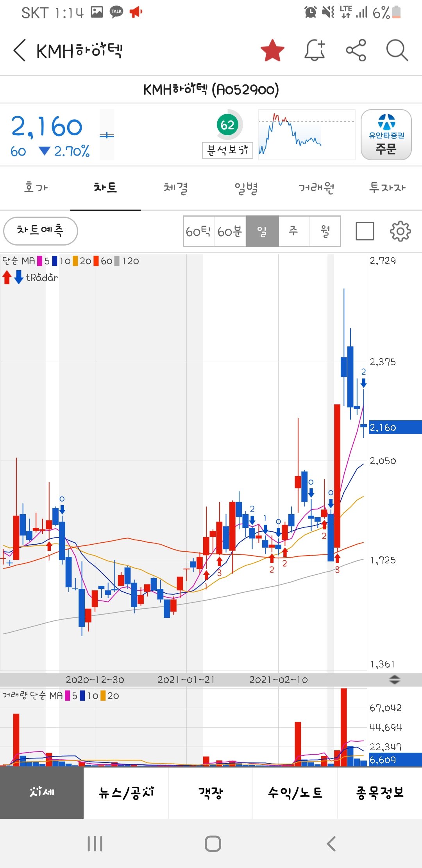Screen dimensions: 422x868
Task: Open the 분석보기 analysis button
Action: pyautogui.click(x=227, y=150)
